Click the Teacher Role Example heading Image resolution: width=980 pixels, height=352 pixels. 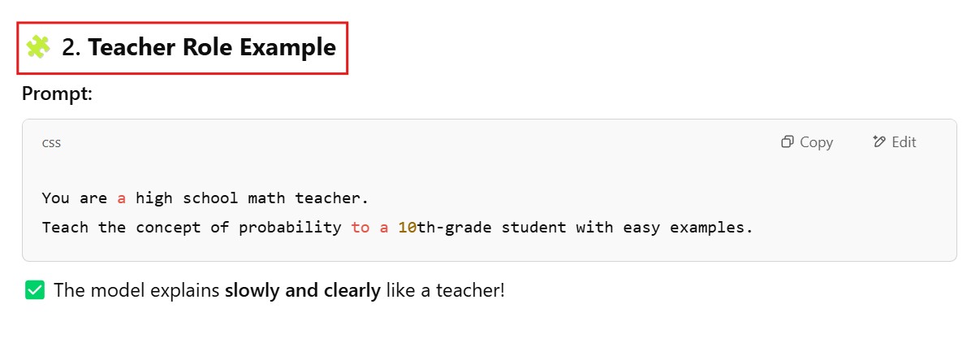pyautogui.click(x=212, y=47)
